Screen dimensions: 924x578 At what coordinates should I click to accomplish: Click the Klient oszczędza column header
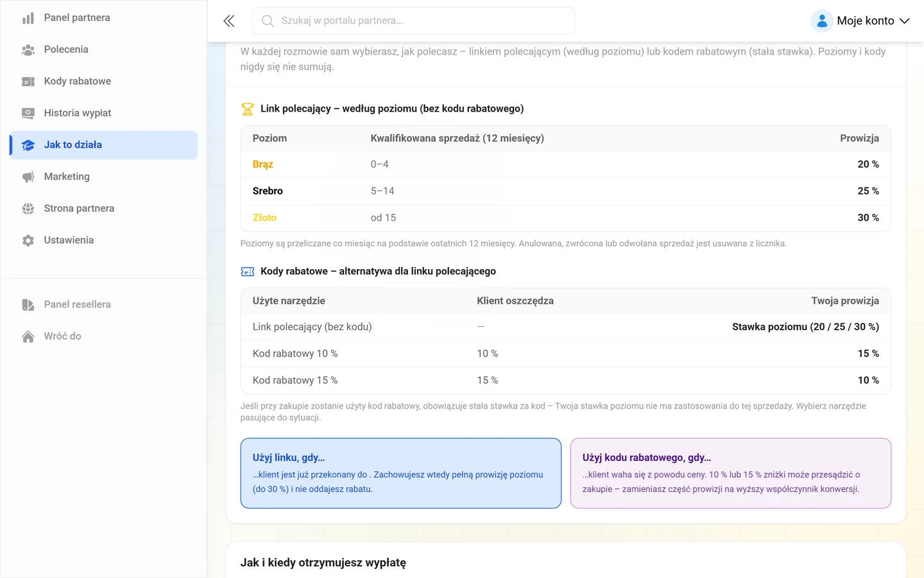(x=515, y=301)
